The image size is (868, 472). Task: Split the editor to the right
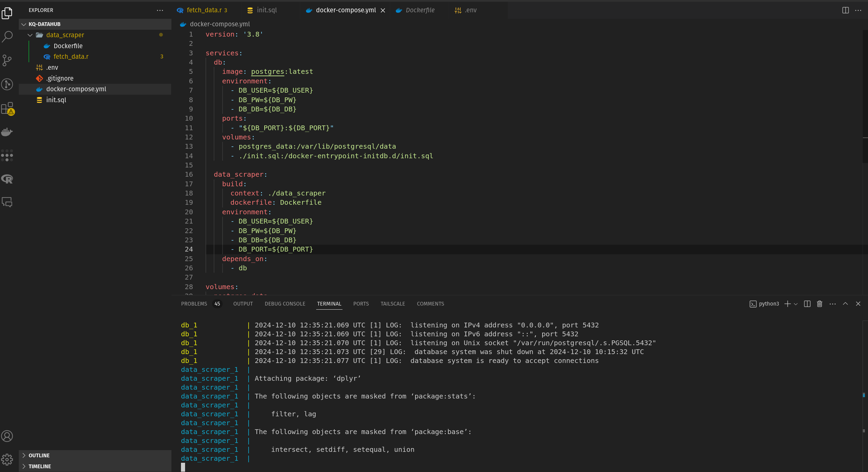(845, 10)
